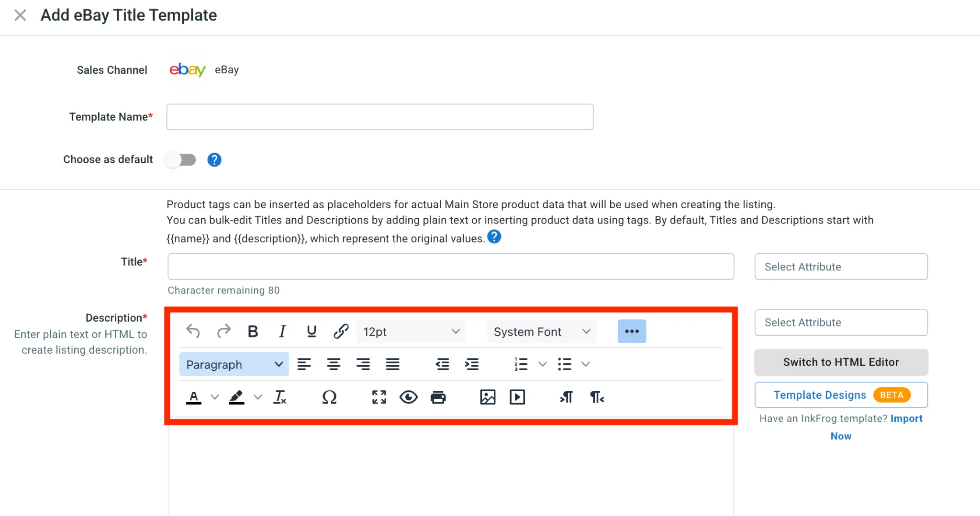Toggle the Choose as default switch

pos(181,159)
